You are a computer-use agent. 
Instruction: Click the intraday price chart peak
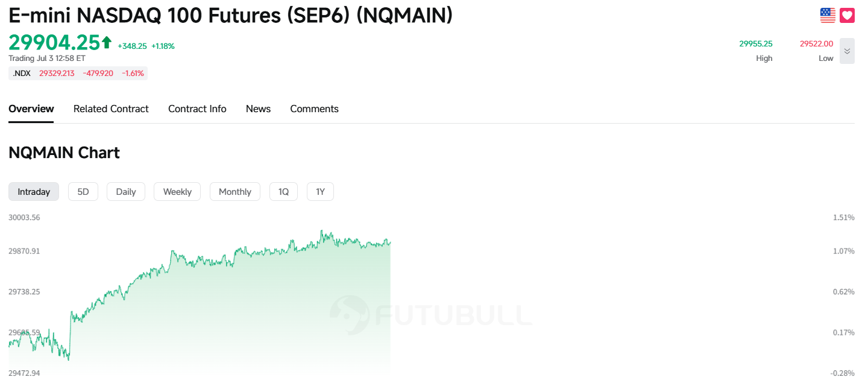(x=322, y=230)
